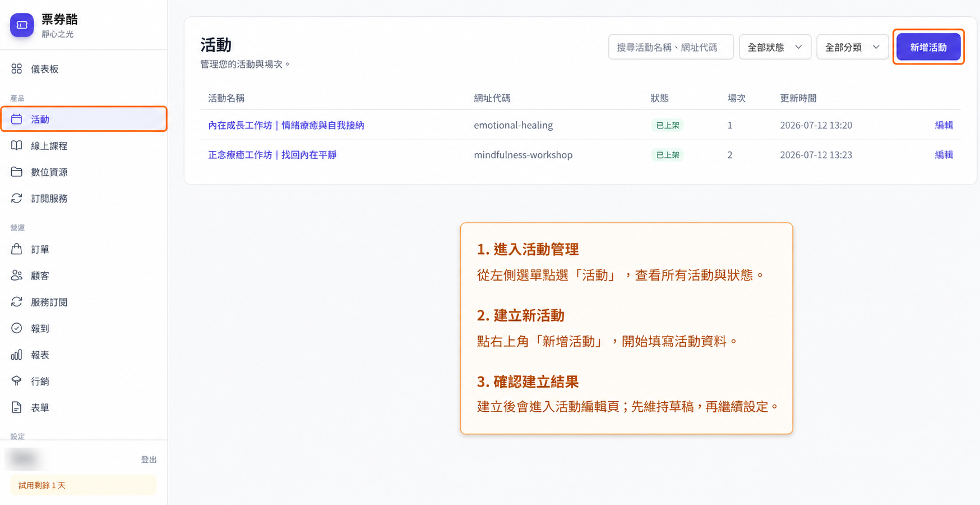Screen dimensions: 980x505
Task: Click the 線上課程 book icon
Action: tap(17, 145)
